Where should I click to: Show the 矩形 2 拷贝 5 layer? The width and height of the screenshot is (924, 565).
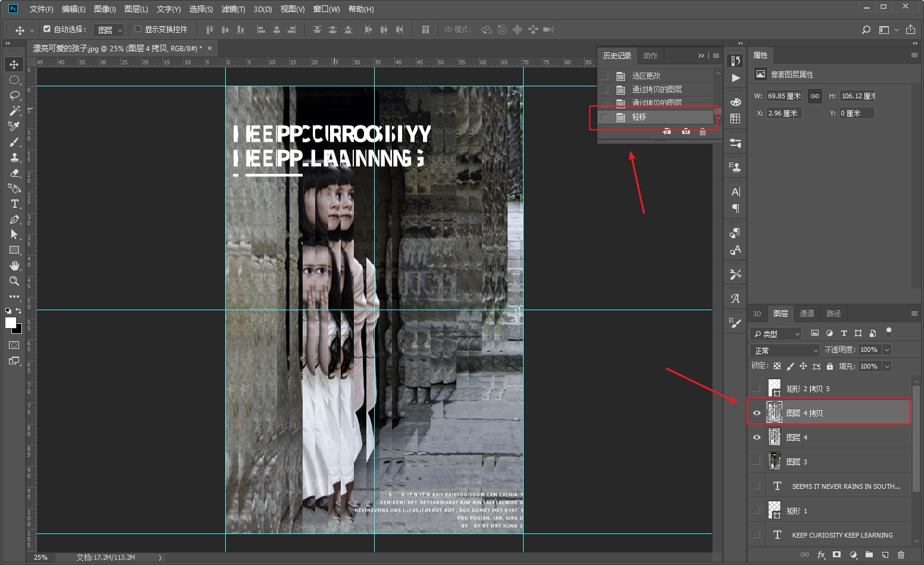[x=757, y=389]
